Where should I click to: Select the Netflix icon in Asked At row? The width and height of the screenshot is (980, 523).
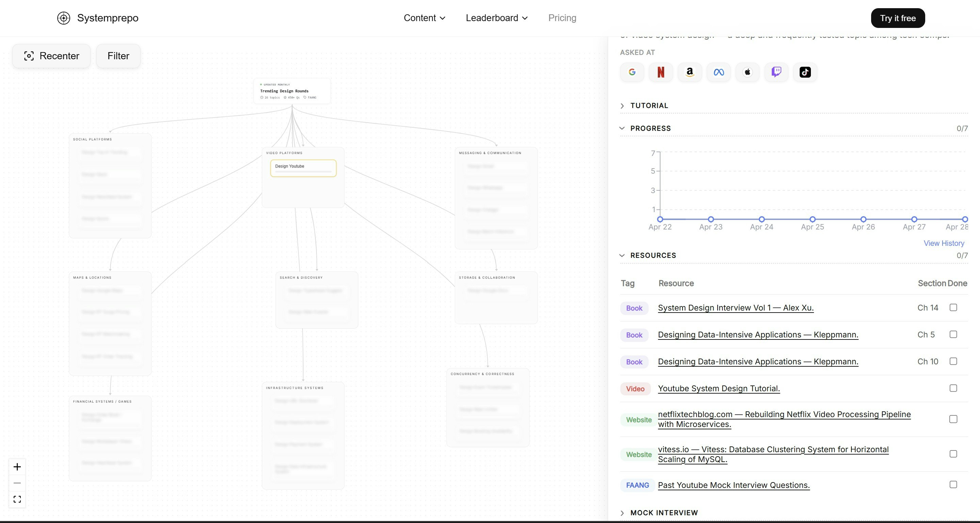click(x=661, y=72)
